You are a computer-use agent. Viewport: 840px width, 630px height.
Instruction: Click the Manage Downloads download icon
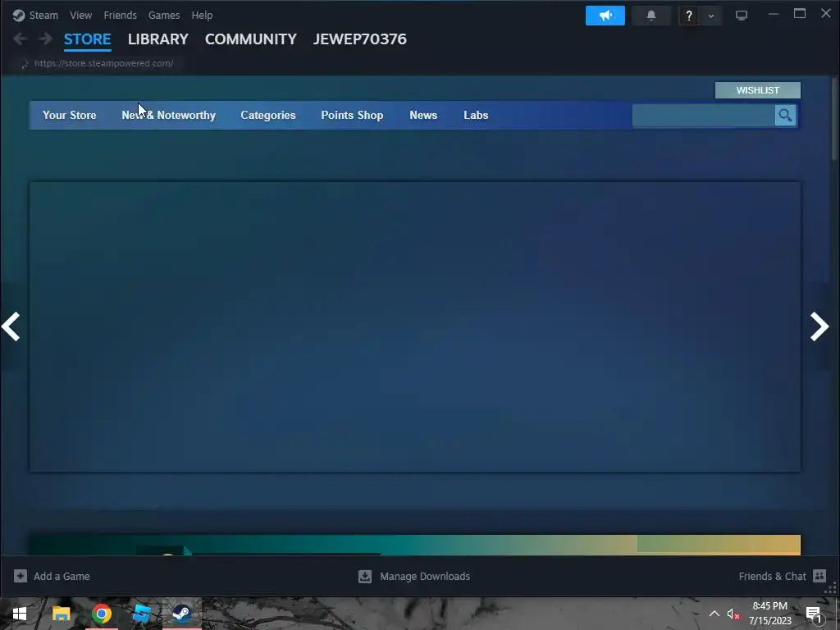(x=365, y=576)
